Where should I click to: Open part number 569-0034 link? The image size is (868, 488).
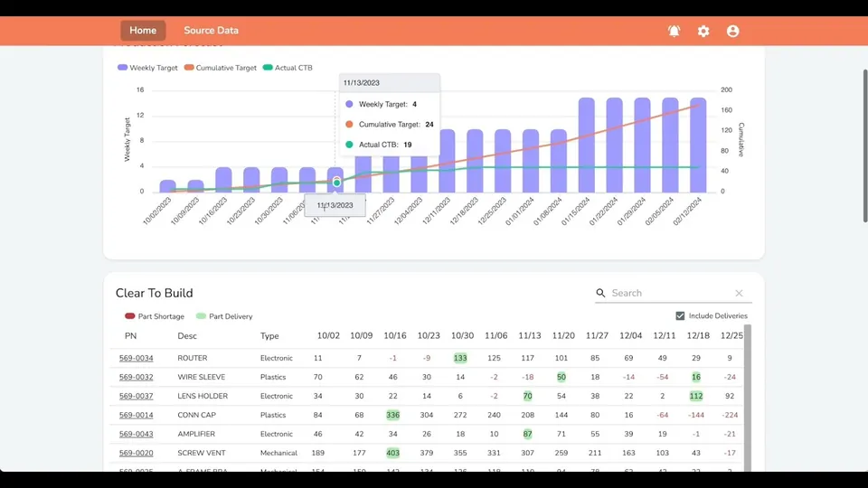tap(137, 358)
